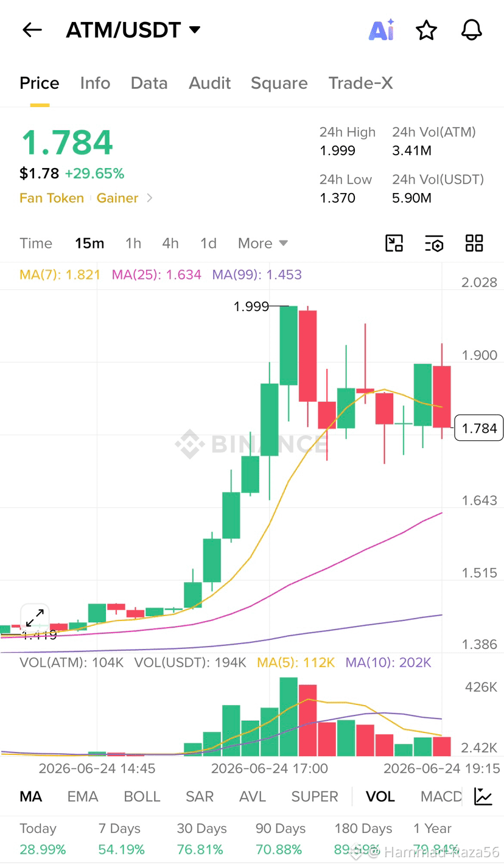
Task: Open the Gainer tag link
Action: pos(117,198)
